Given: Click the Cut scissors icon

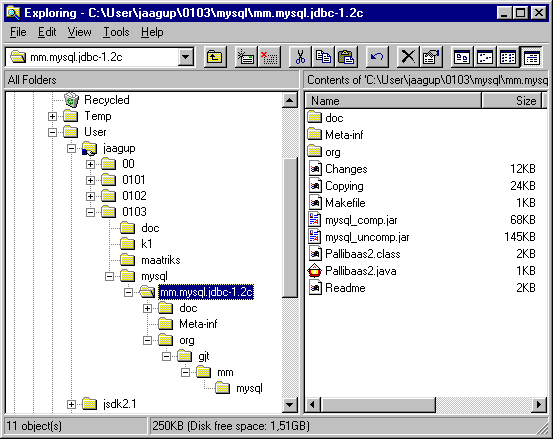Looking at the screenshot, I should (300, 57).
